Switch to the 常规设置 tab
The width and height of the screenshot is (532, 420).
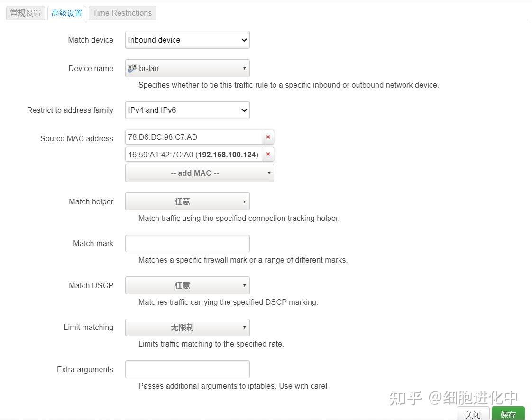tap(25, 13)
